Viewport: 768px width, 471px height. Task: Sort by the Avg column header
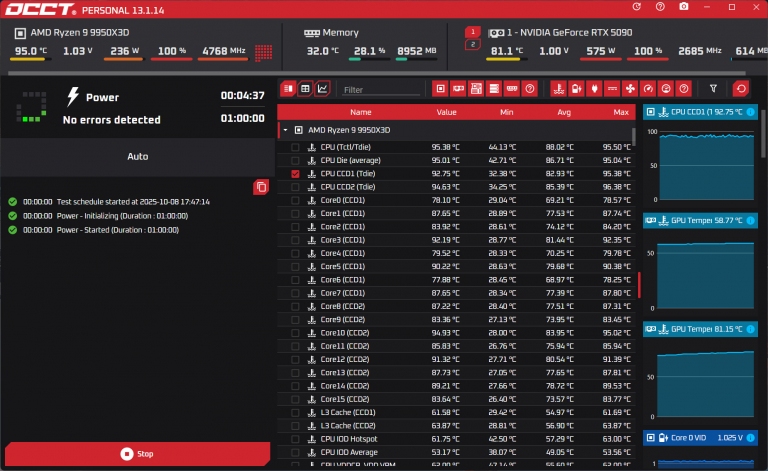[563, 112]
